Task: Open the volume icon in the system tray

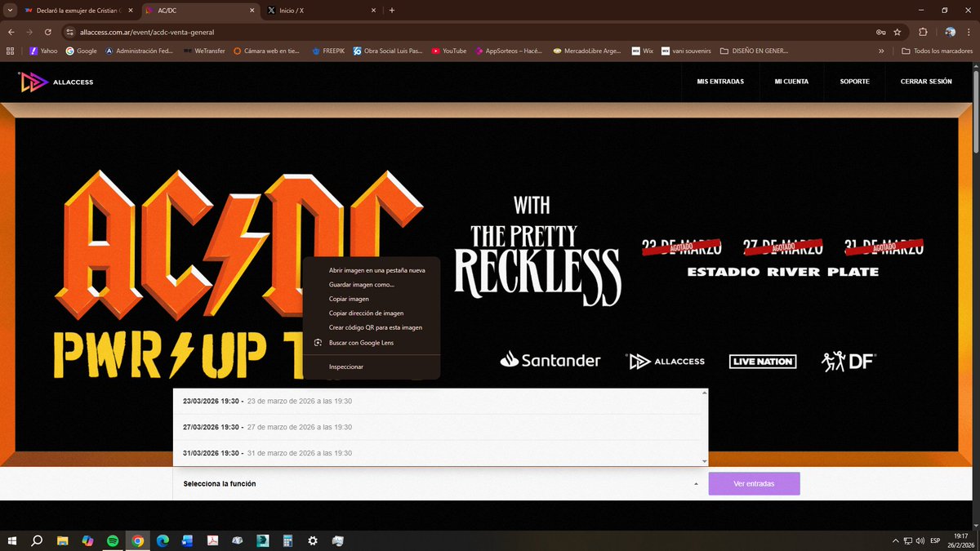Action: 921,541
